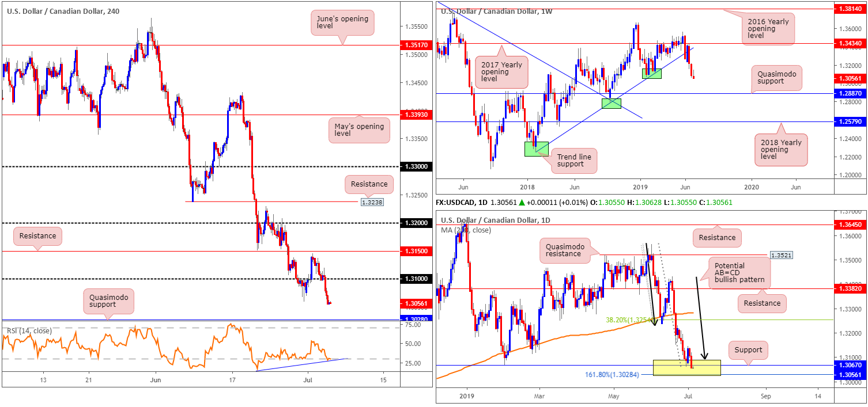Click the 2020 date label on weekly axis
Image resolution: width=868 pixels, height=407 pixels.
[751, 187]
